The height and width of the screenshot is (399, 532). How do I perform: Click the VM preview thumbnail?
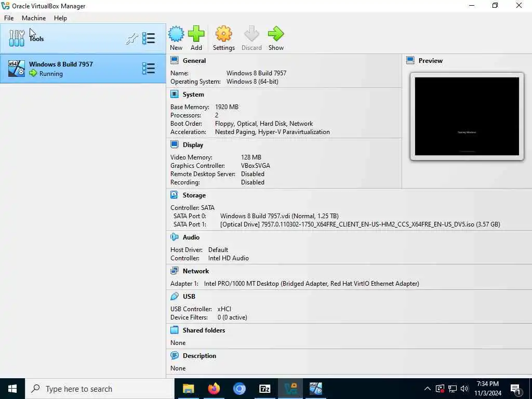(467, 116)
